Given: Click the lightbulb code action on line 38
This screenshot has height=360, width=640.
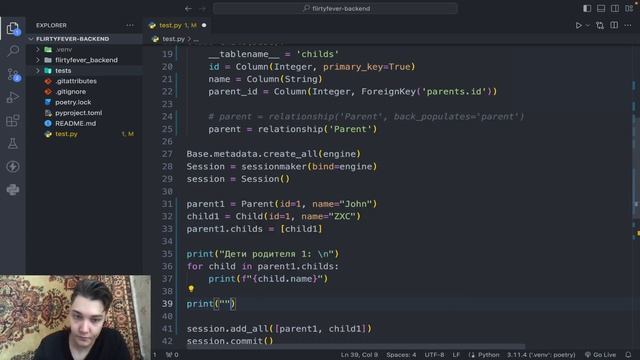Looking at the screenshot, I should (x=191, y=289).
